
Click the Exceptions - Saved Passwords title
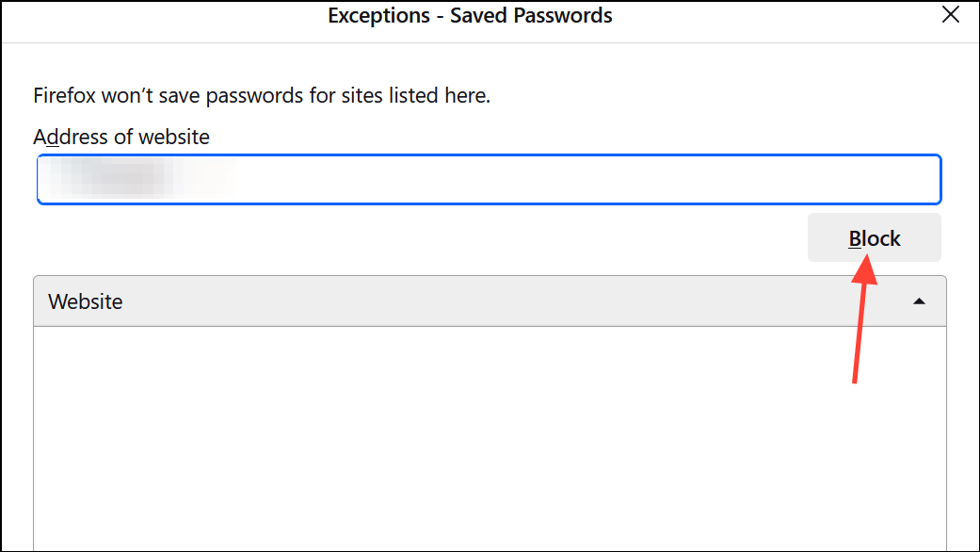[x=469, y=15]
